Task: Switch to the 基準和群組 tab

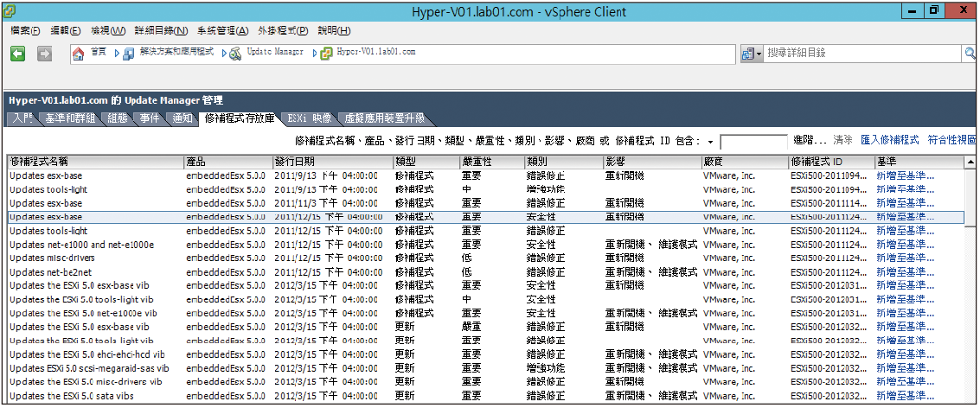Action: click(x=69, y=118)
